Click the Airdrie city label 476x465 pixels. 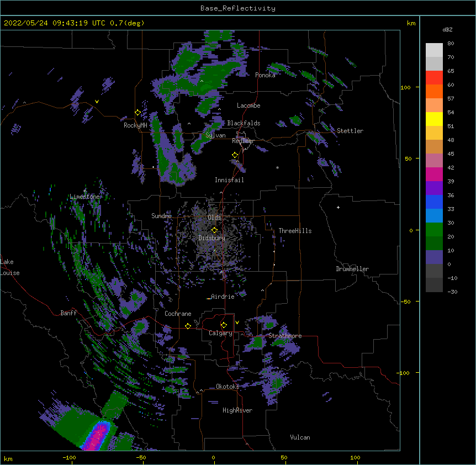point(223,297)
